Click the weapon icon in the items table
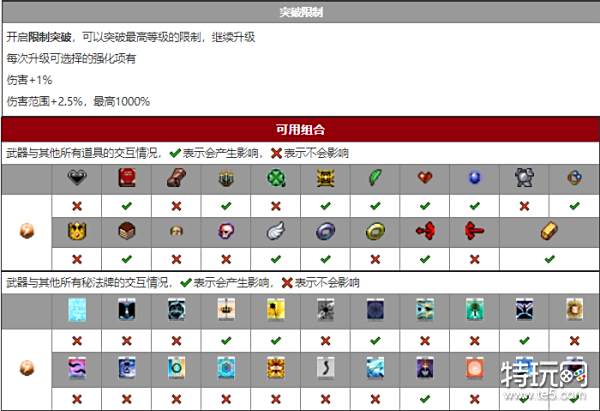 pos(26,231)
